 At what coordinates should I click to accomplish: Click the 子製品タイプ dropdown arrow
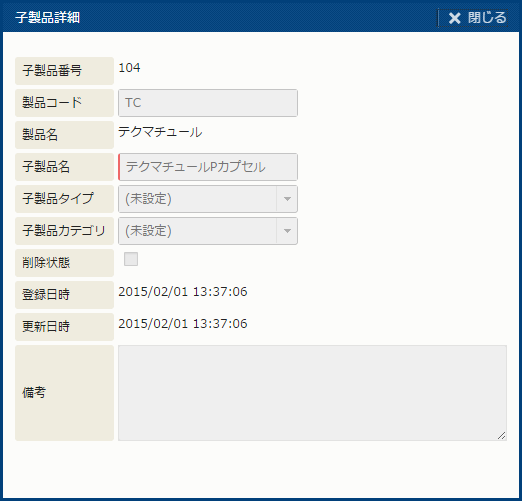pyautogui.click(x=287, y=199)
